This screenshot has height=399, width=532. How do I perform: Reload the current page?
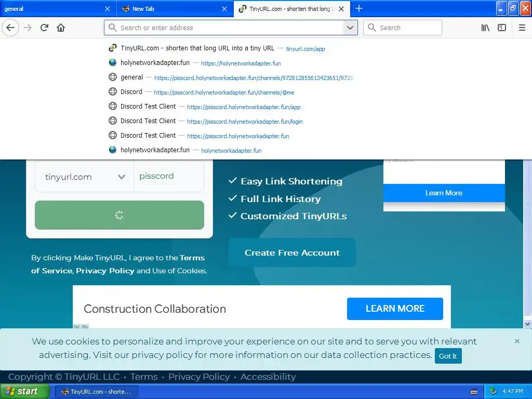pyautogui.click(x=44, y=28)
